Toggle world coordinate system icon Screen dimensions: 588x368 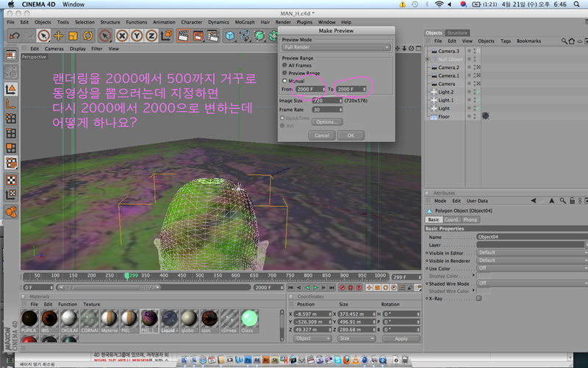coord(167,35)
